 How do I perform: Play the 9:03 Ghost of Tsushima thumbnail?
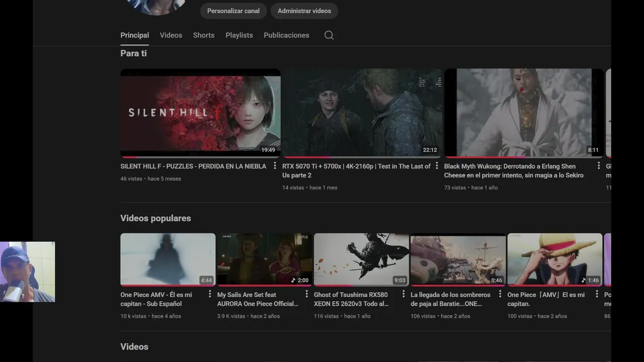361,259
